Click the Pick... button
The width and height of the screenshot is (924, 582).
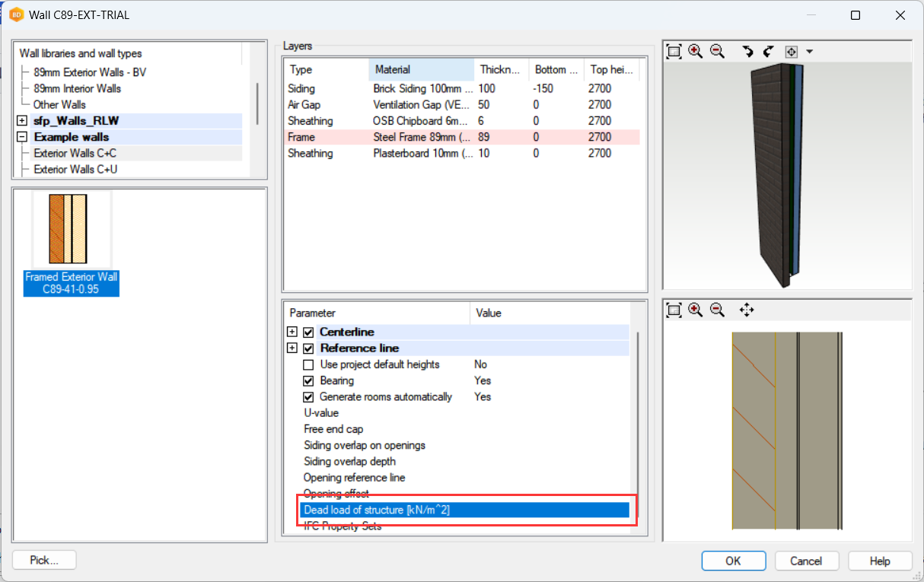point(44,561)
